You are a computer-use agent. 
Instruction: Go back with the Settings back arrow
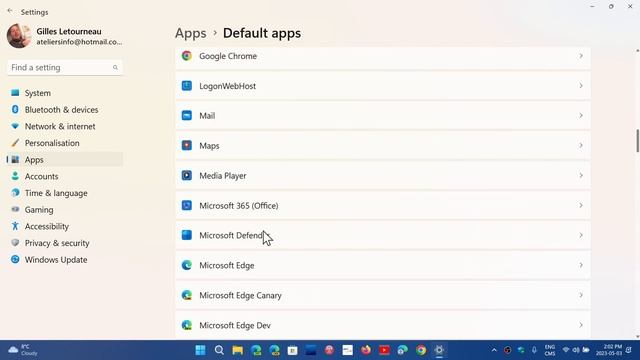click(x=10, y=11)
